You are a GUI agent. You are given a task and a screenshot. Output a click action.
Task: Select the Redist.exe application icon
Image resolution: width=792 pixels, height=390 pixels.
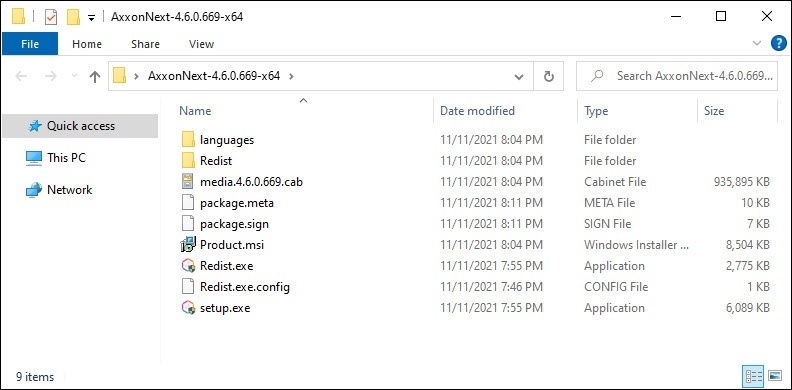click(x=188, y=266)
